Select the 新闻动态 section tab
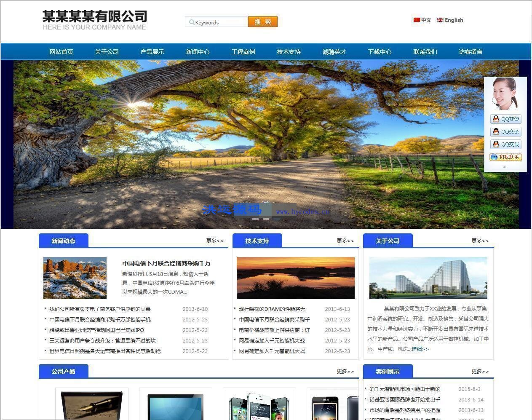This screenshot has height=420, width=532. [64, 241]
